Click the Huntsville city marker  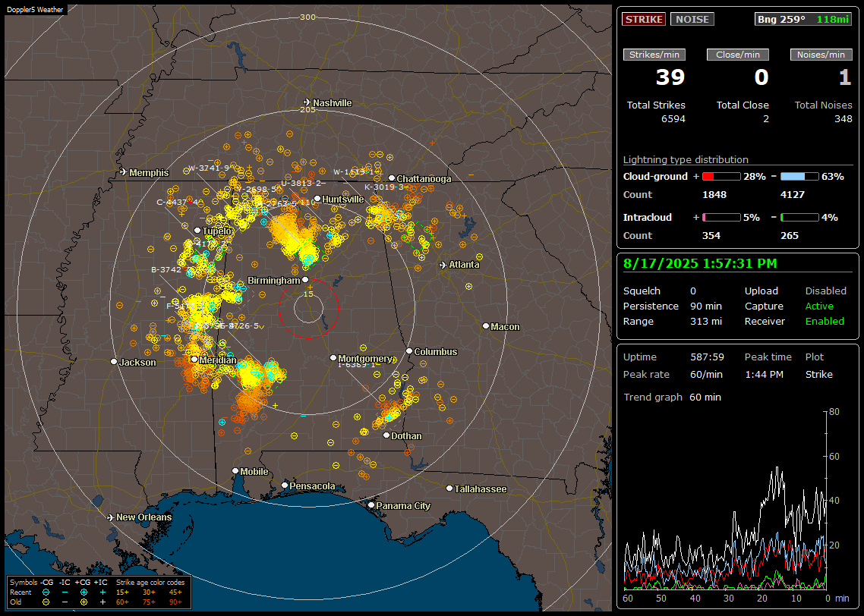(317, 199)
